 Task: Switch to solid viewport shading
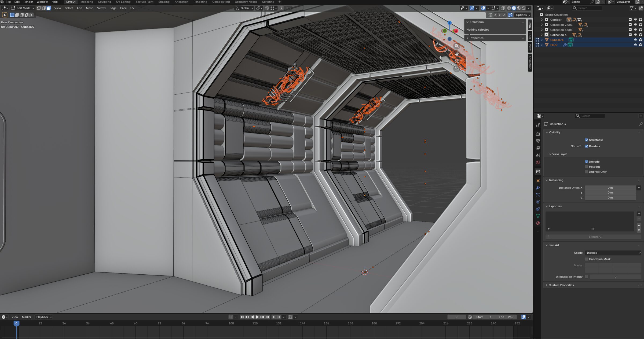pyautogui.click(x=514, y=8)
